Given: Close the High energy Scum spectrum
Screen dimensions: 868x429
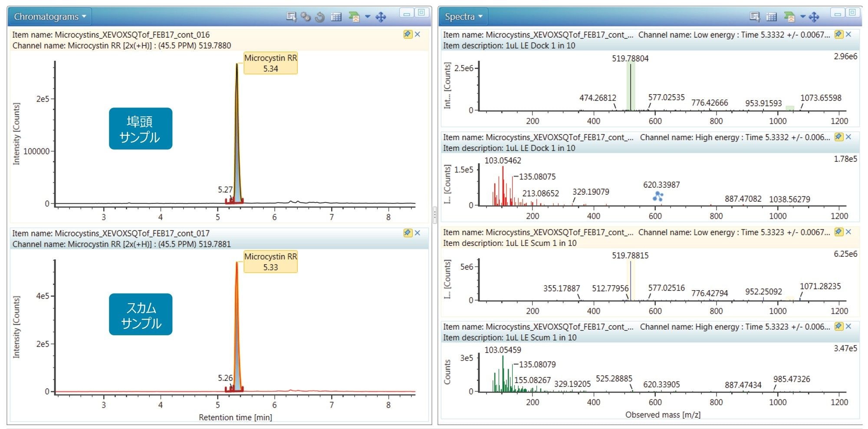Looking at the screenshot, I should [x=849, y=327].
